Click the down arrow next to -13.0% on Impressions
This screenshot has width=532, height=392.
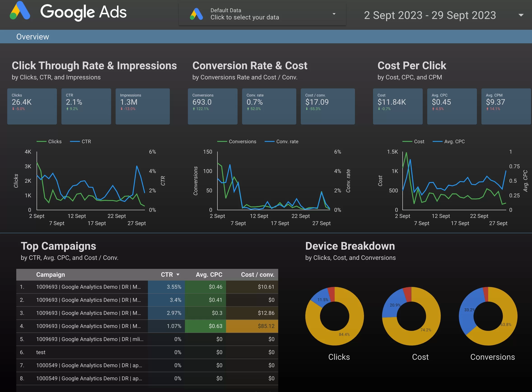(122, 109)
